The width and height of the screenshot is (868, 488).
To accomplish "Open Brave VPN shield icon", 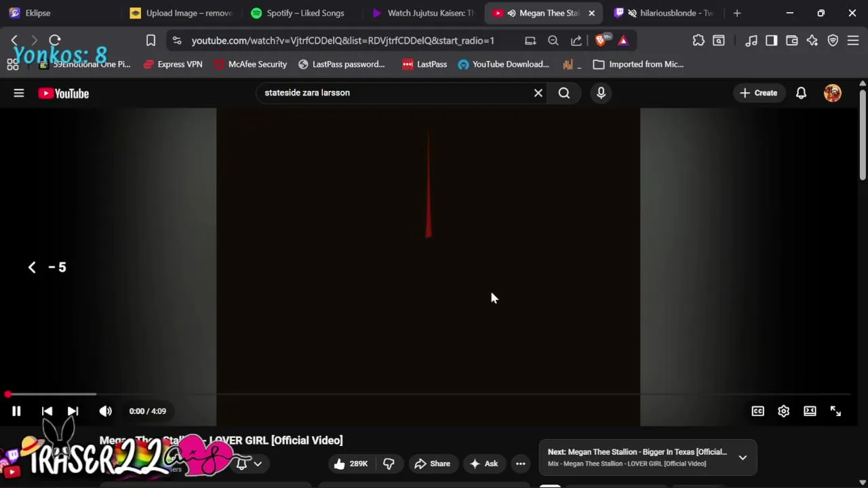I will tap(833, 41).
